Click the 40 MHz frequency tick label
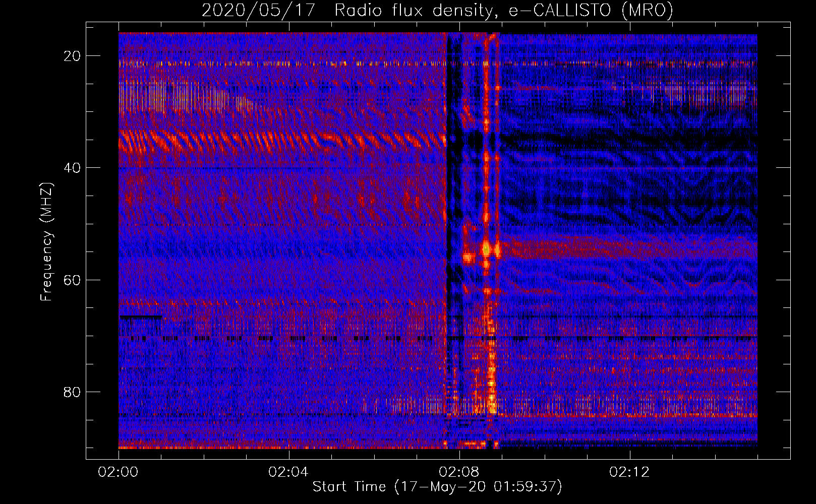The width and height of the screenshot is (816, 504). click(73, 168)
